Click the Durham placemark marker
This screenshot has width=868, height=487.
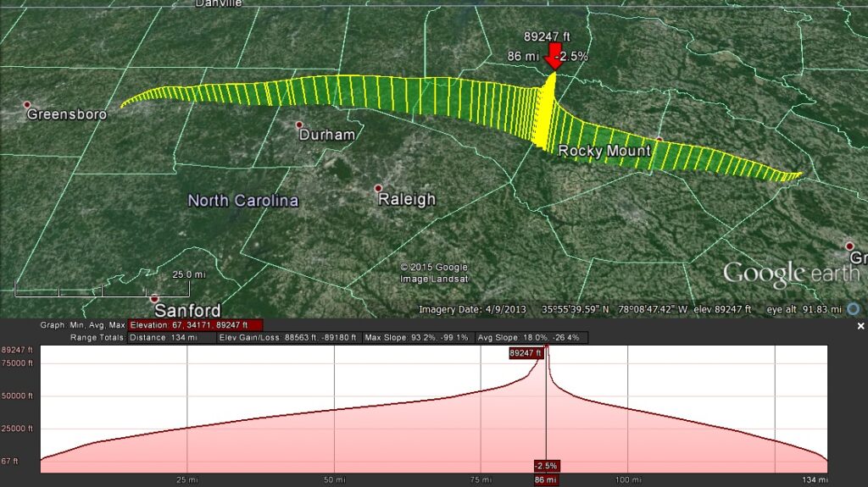tap(299, 125)
